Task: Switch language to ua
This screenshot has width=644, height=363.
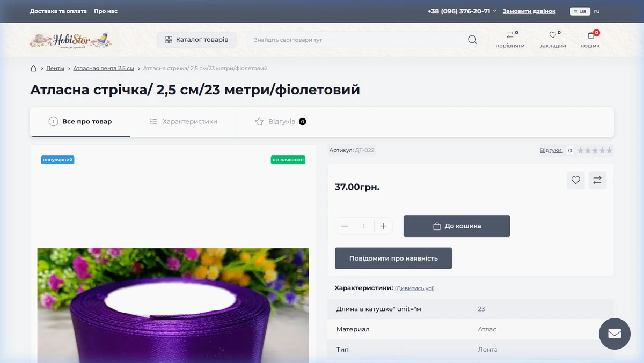Action: point(580,11)
